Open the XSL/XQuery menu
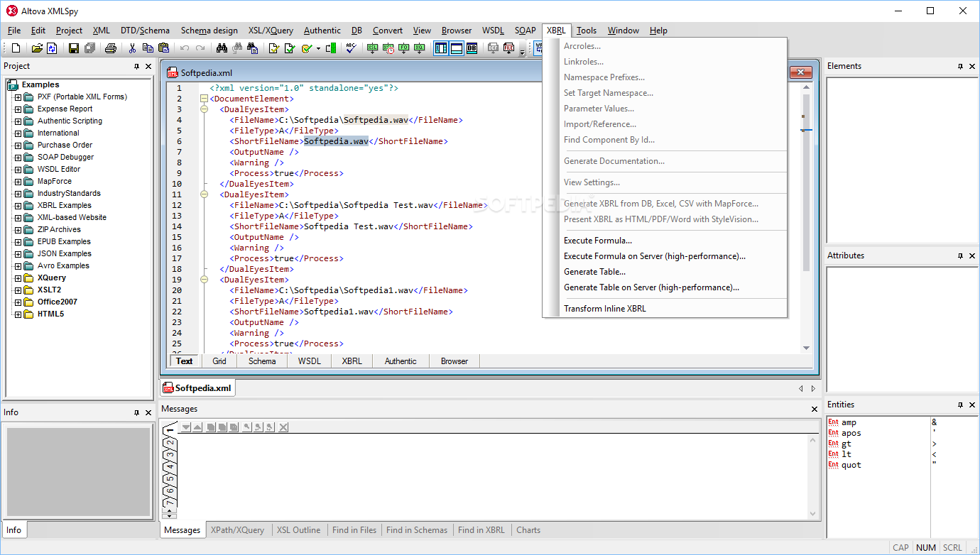The width and height of the screenshot is (980, 555). click(271, 31)
